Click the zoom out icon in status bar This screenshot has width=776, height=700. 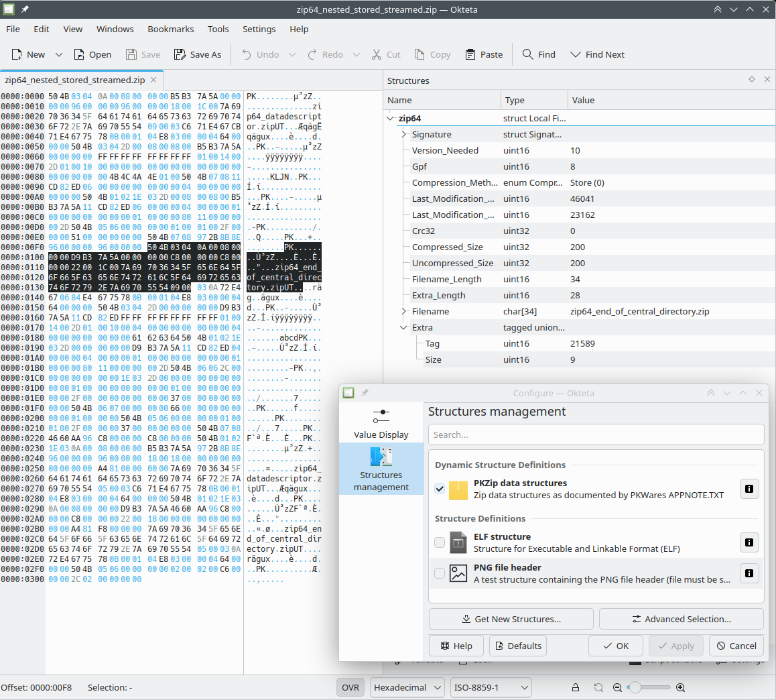(617, 687)
